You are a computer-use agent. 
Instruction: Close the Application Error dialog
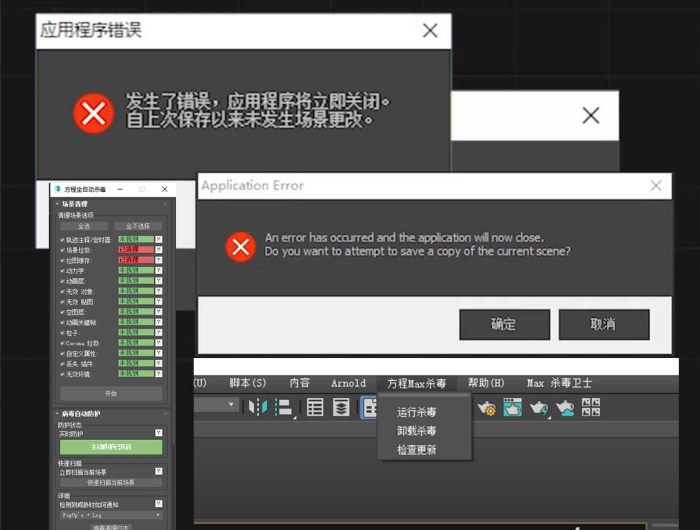(656, 186)
